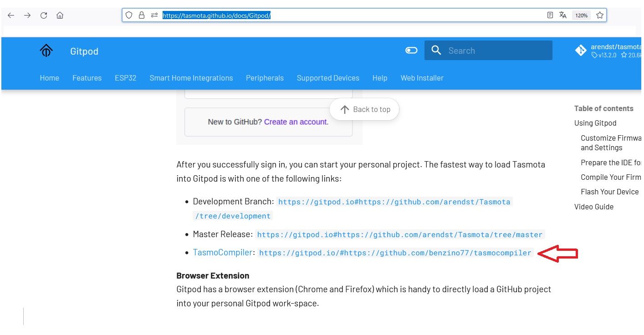The height and width of the screenshot is (335, 644).
Task: Open site permissions icon in address bar
Action: coord(154,15)
